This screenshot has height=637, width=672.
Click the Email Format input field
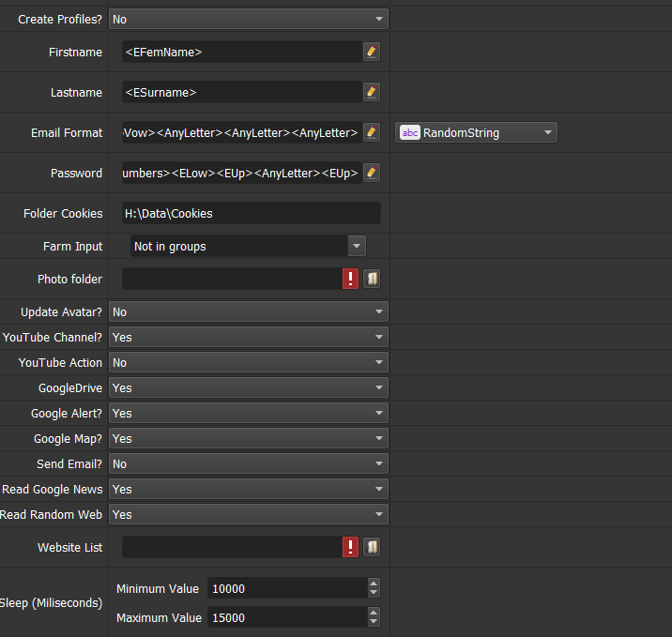point(242,132)
